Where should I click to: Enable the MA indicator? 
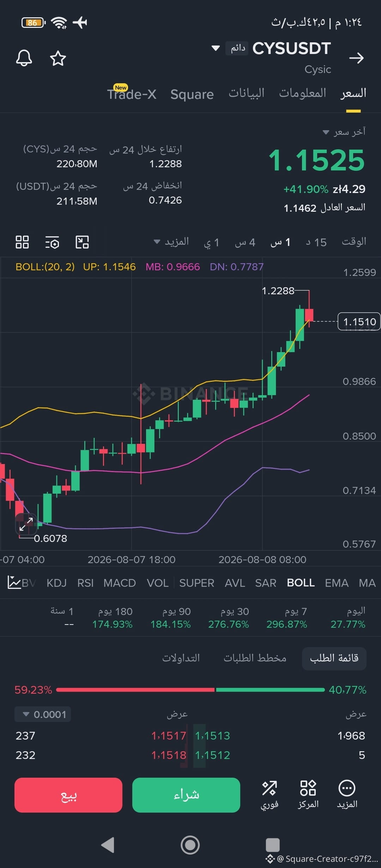(367, 583)
